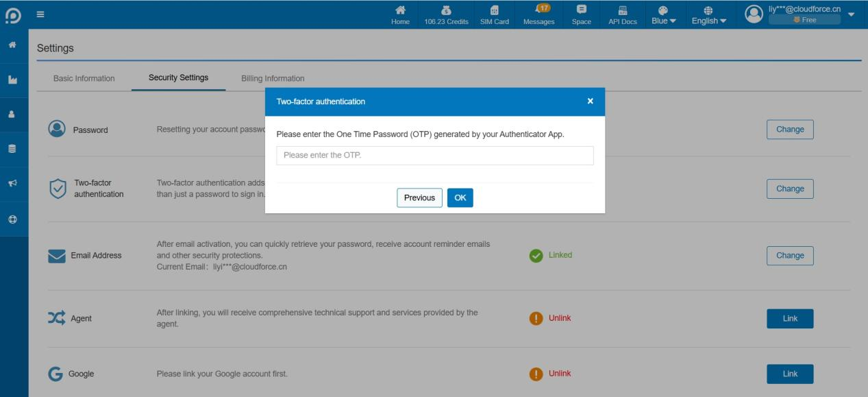This screenshot has height=397, width=868.
Task: Focus the OTP input field
Action: pos(435,155)
